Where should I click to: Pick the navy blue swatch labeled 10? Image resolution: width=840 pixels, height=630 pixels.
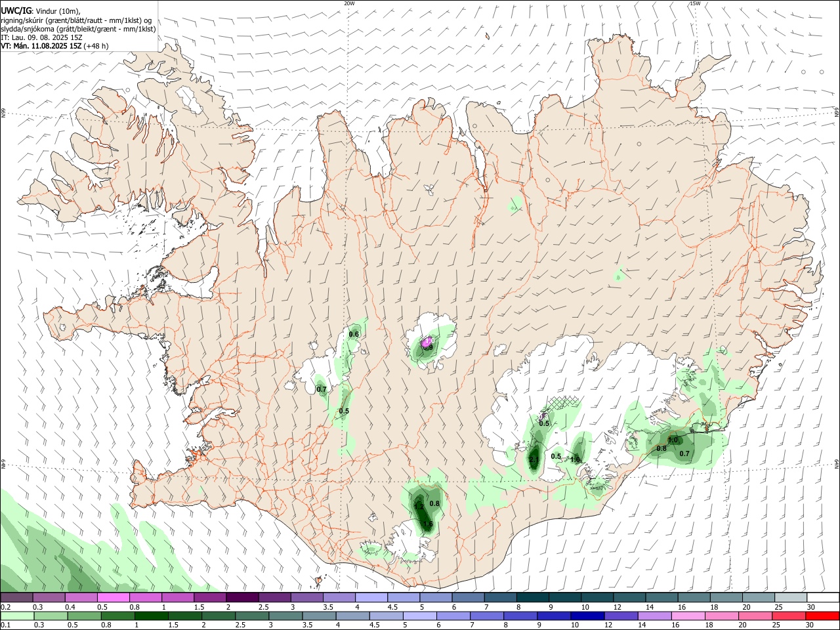click(586, 616)
